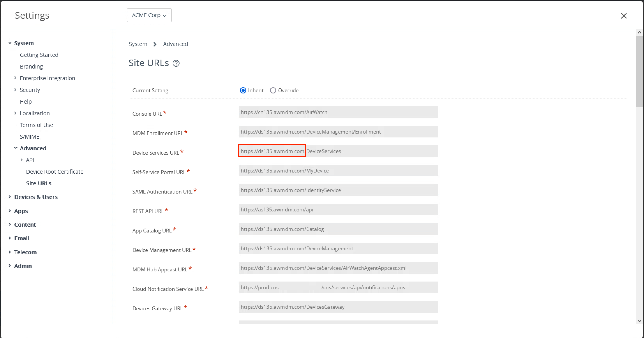The height and width of the screenshot is (338, 644).
Task: Collapse the System section chevron
Action: [10, 43]
